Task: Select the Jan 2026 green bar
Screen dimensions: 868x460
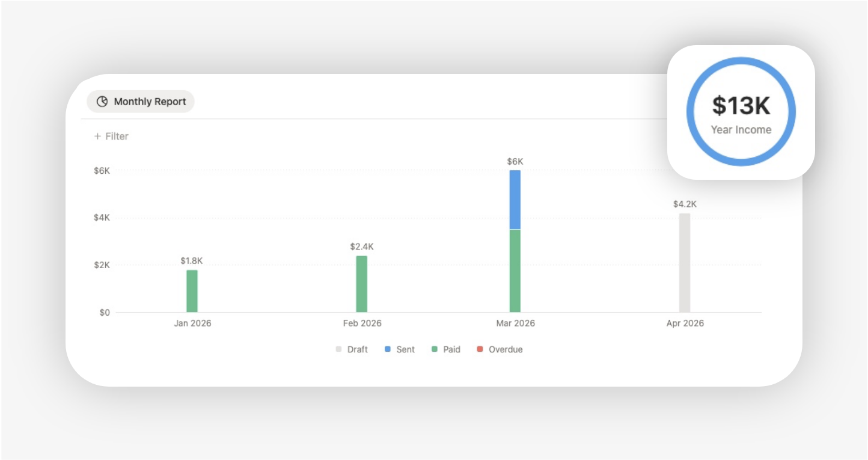Action: [x=192, y=291]
